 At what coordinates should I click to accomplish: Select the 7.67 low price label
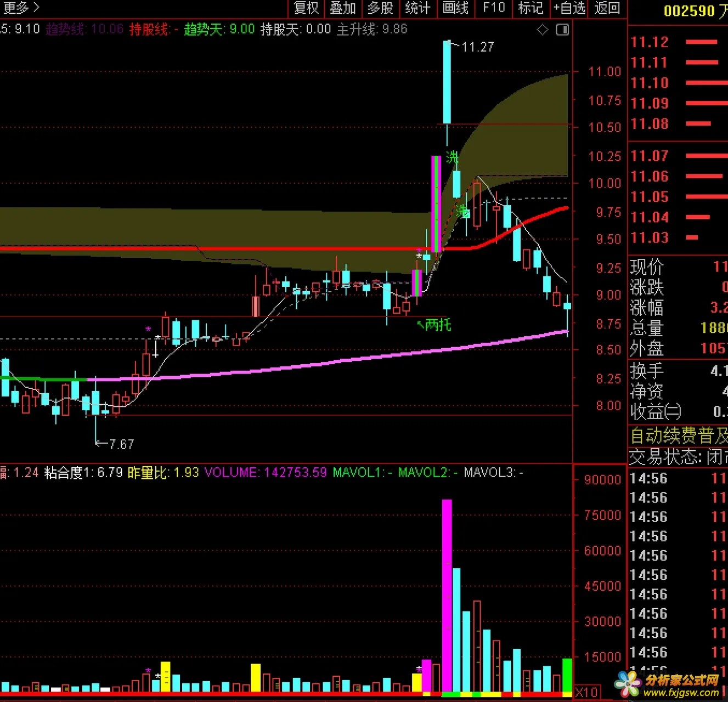pyautogui.click(x=121, y=444)
